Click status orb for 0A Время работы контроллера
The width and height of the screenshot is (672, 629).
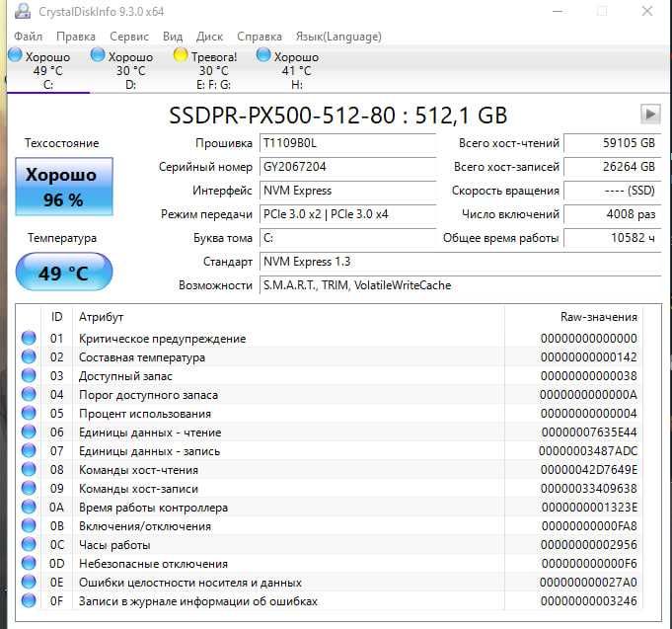click(29, 507)
